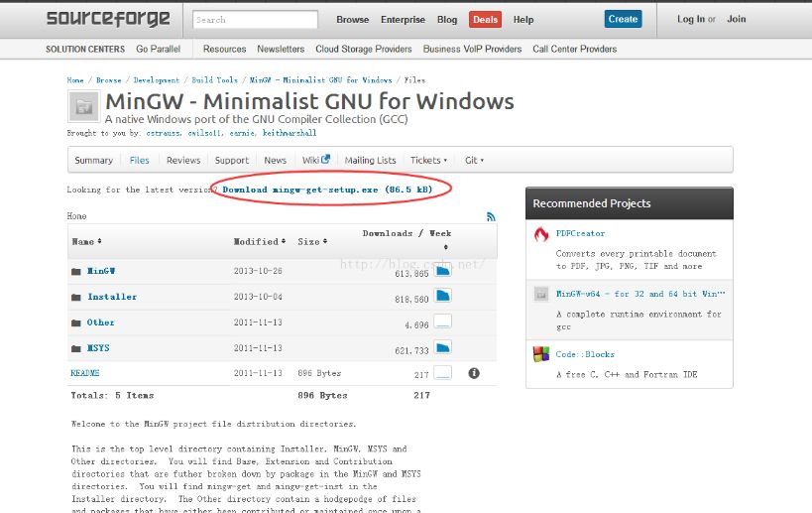Click Newsletters link
The width and height of the screenshot is (812, 513).
point(281,49)
